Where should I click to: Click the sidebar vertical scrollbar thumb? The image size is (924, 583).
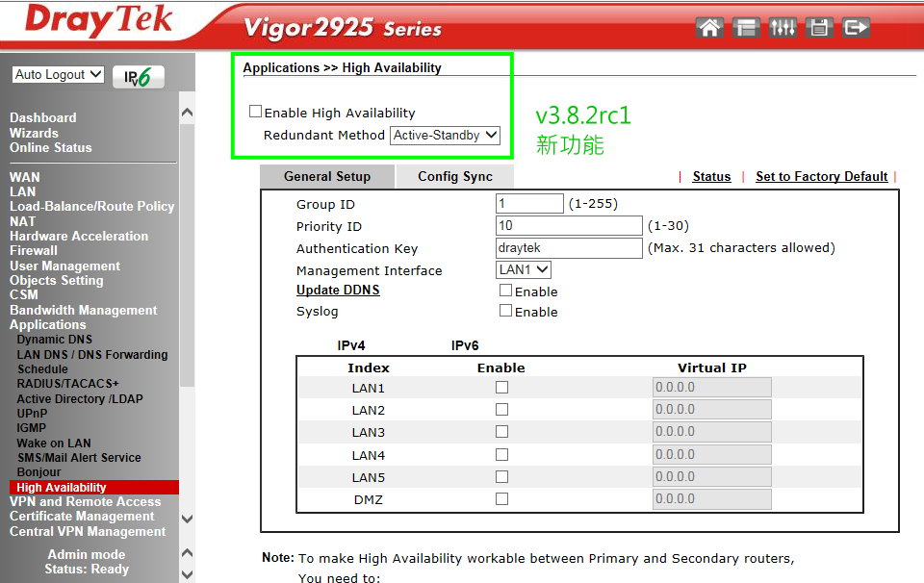pos(187,256)
